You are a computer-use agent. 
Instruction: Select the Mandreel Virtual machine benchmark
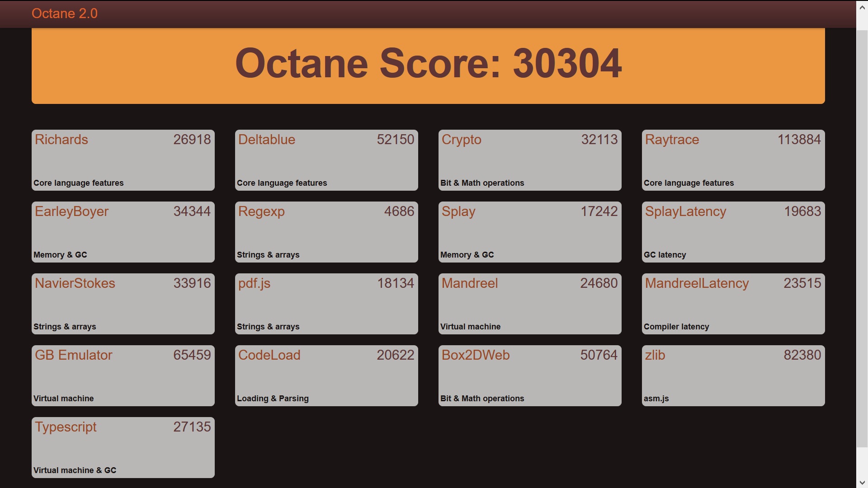coord(529,303)
